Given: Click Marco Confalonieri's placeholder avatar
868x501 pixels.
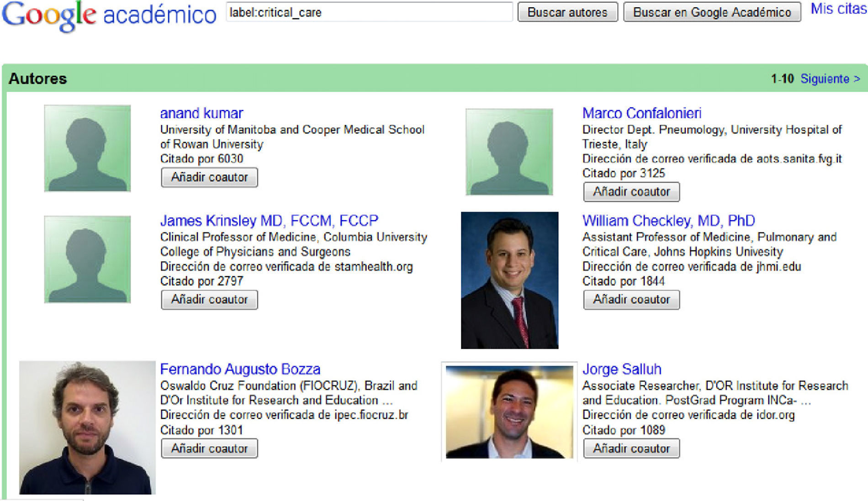Looking at the screenshot, I should 509,152.
